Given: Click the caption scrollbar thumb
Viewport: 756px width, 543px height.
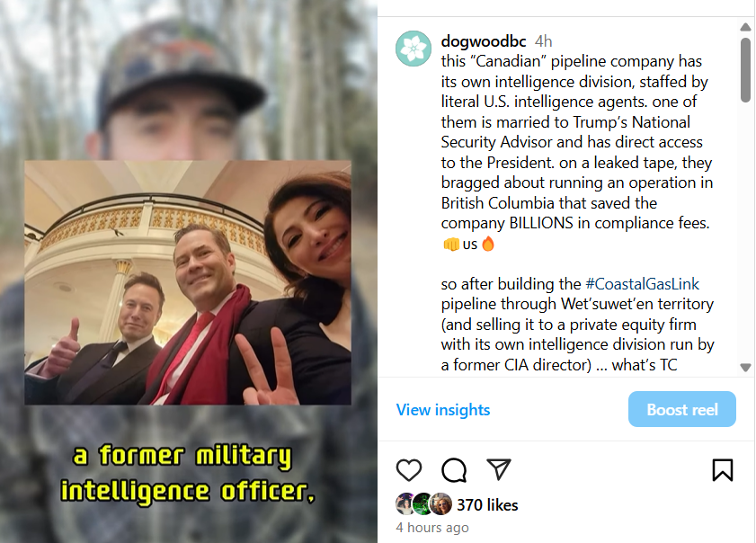Looking at the screenshot, I should [x=745, y=70].
